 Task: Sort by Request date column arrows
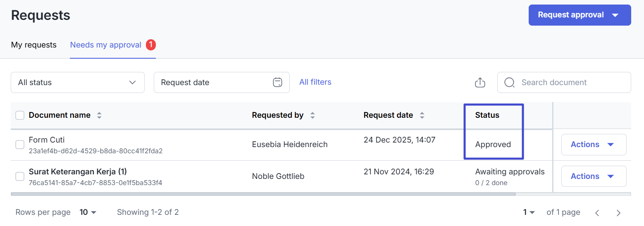[x=422, y=116]
